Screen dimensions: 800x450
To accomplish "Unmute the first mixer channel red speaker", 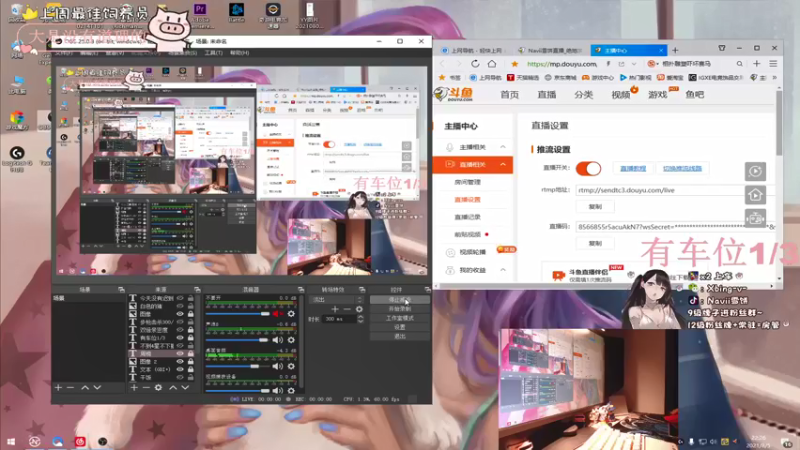I will click(x=278, y=314).
